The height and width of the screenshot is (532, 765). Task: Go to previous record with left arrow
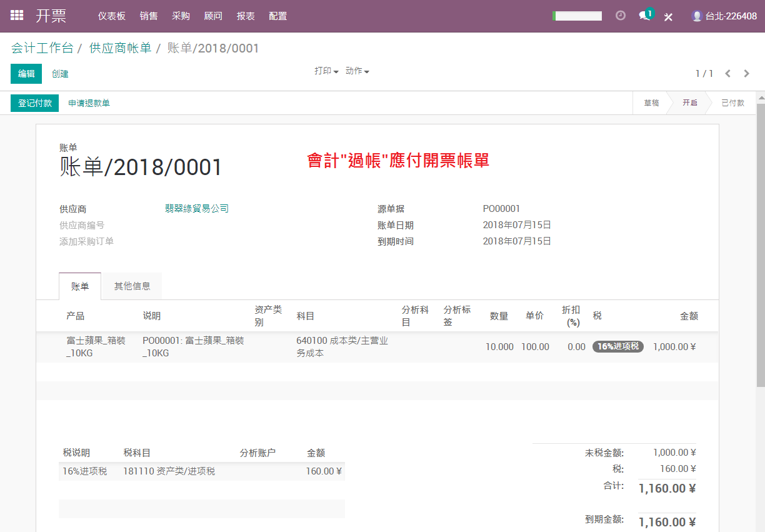tap(728, 74)
